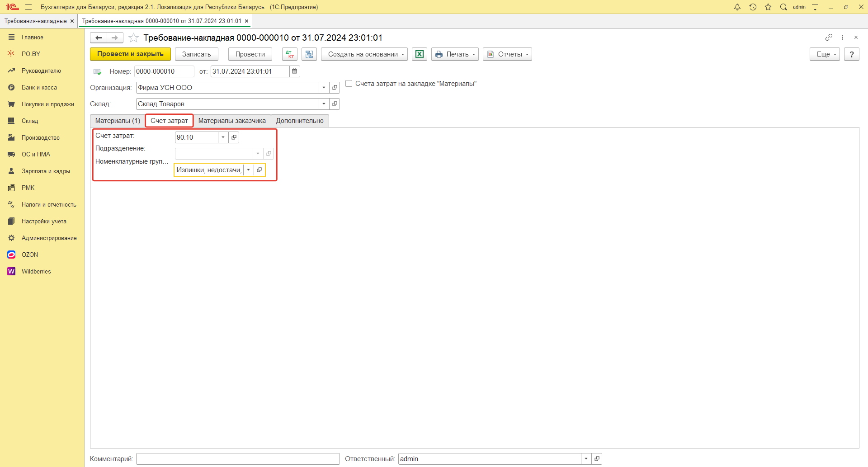Screen dimensions: 868x467
Task: Open Склад record with open icon
Action: (335, 104)
